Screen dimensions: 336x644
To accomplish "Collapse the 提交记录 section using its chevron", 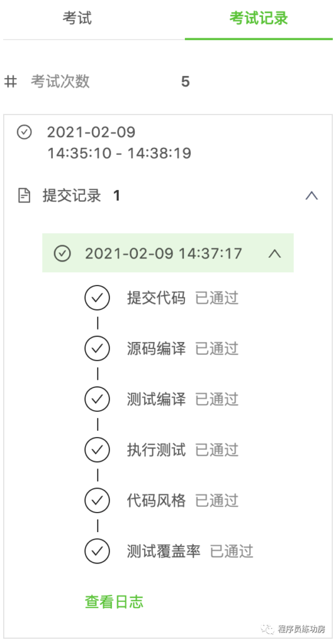I will (x=311, y=196).
